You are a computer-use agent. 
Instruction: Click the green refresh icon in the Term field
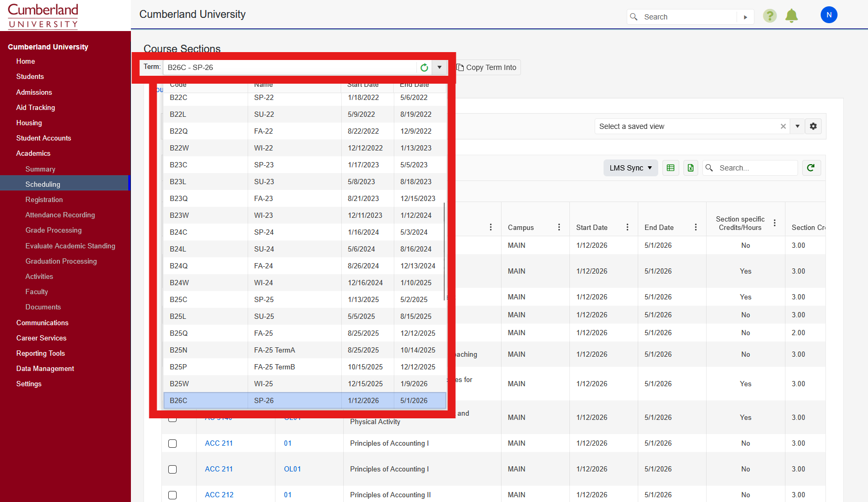click(424, 67)
